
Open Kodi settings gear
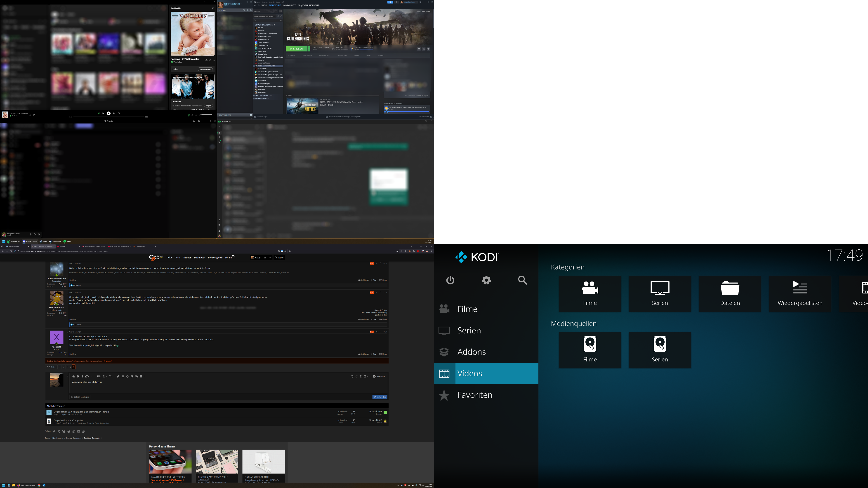point(486,280)
